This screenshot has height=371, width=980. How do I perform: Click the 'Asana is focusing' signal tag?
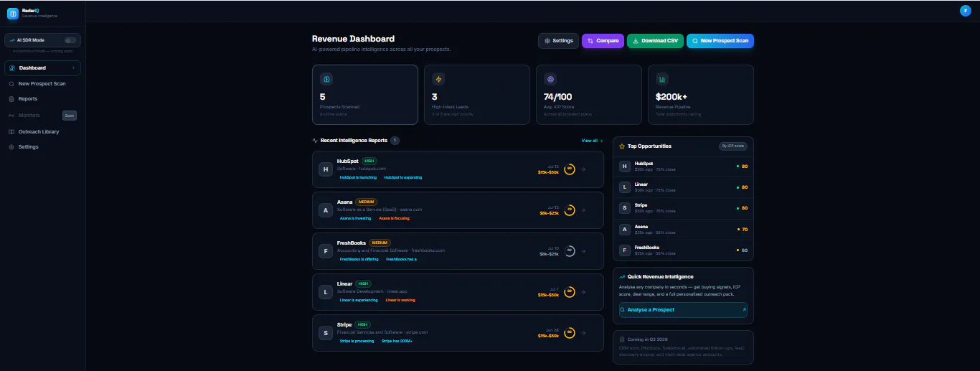coord(395,218)
